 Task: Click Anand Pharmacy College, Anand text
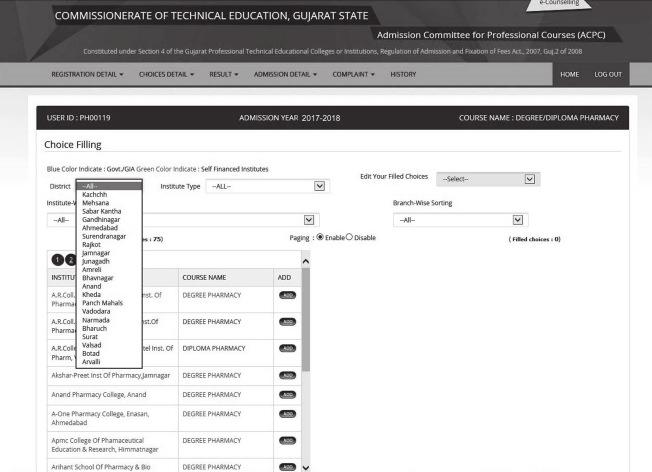point(99,395)
